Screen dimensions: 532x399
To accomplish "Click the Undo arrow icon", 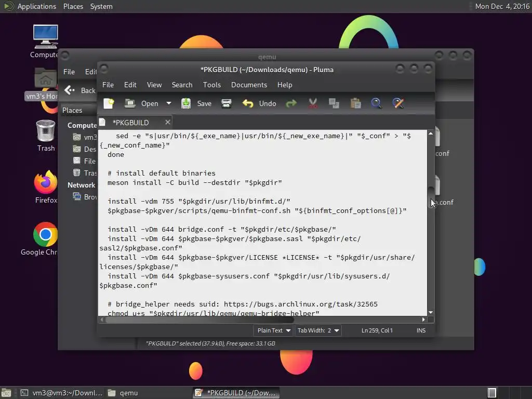I will point(248,103).
